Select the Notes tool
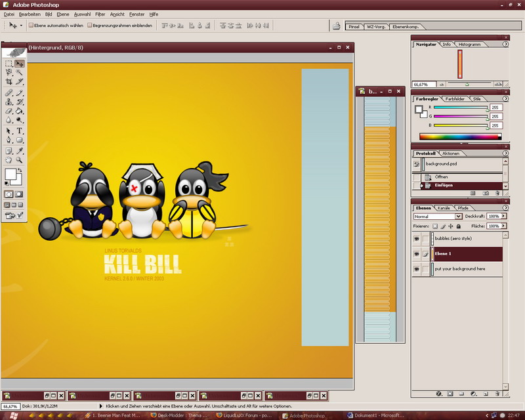 tap(9, 151)
